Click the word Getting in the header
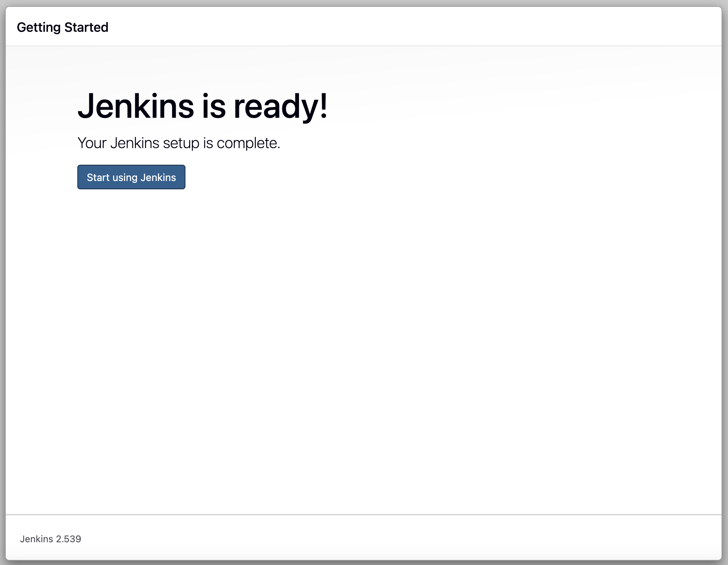The height and width of the screenshot is (565, 728). click(39, 27)
